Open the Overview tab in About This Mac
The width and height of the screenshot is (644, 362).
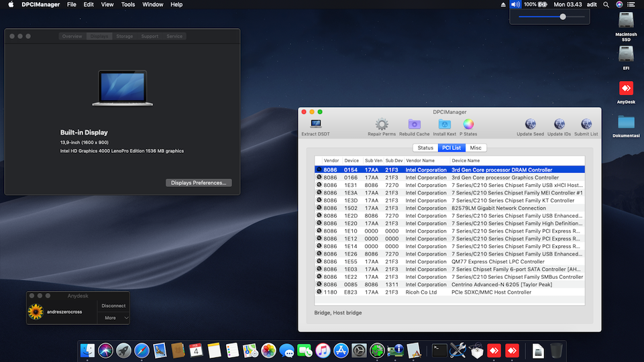[x=72, y=36]
